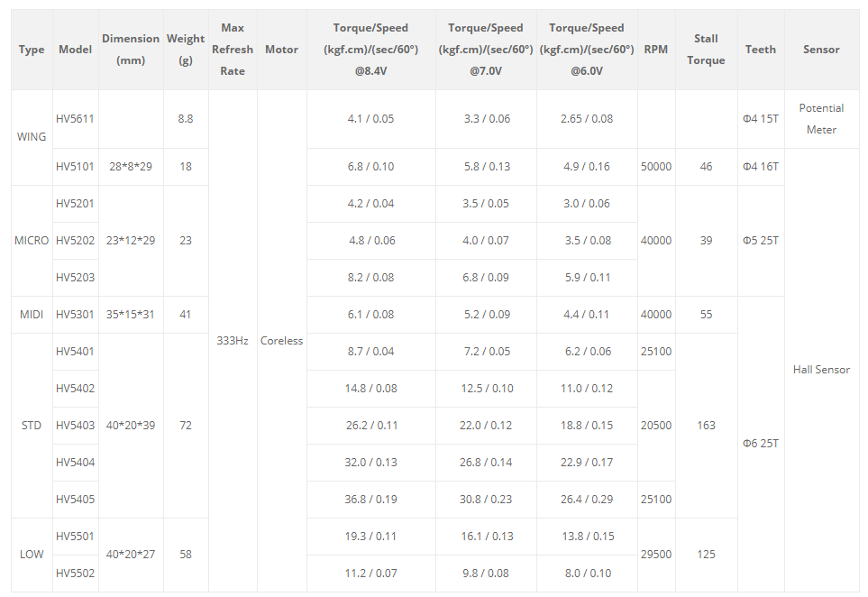The image size is (868, 597).
Task: Click the 333Hz refresh rate cell
Action: [x=233, y=341]
